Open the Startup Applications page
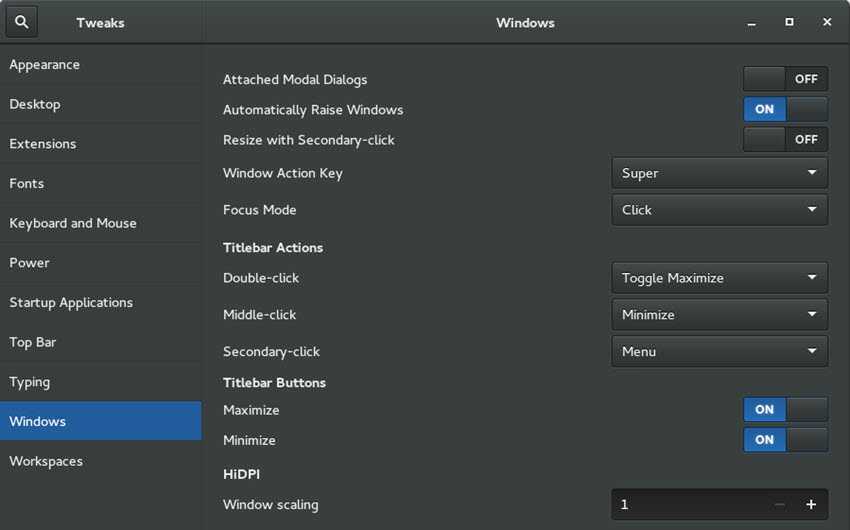Viewport: 850px width, 530px height. pyautogui.click(x=71, y=303)
